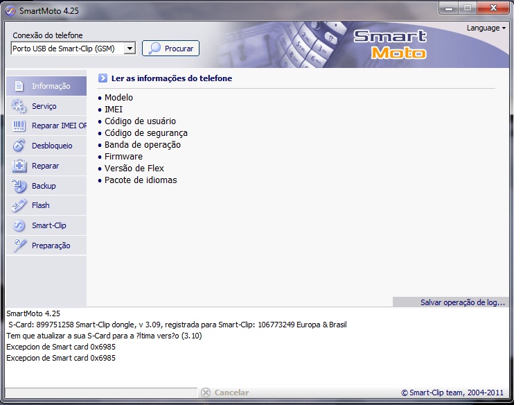Click Salvar operação de log link
Screen dimensions: 532x405
pyautogui.click(x=463, y=302)
